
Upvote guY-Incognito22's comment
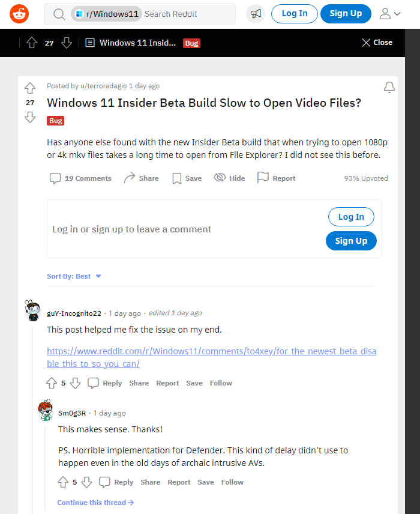pos(52,383)
